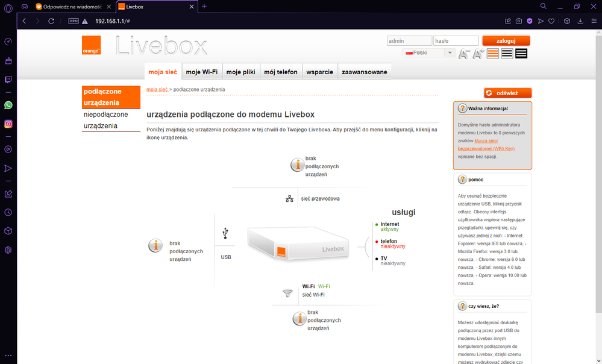
Task: Click the odśwież refresh button
Action: tap(507, 93)
